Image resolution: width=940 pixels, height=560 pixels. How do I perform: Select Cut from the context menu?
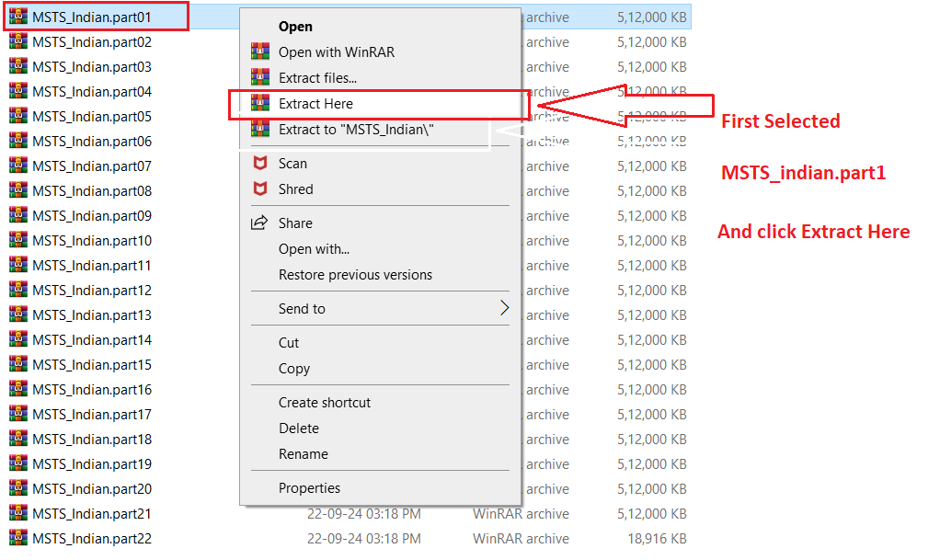289,342
